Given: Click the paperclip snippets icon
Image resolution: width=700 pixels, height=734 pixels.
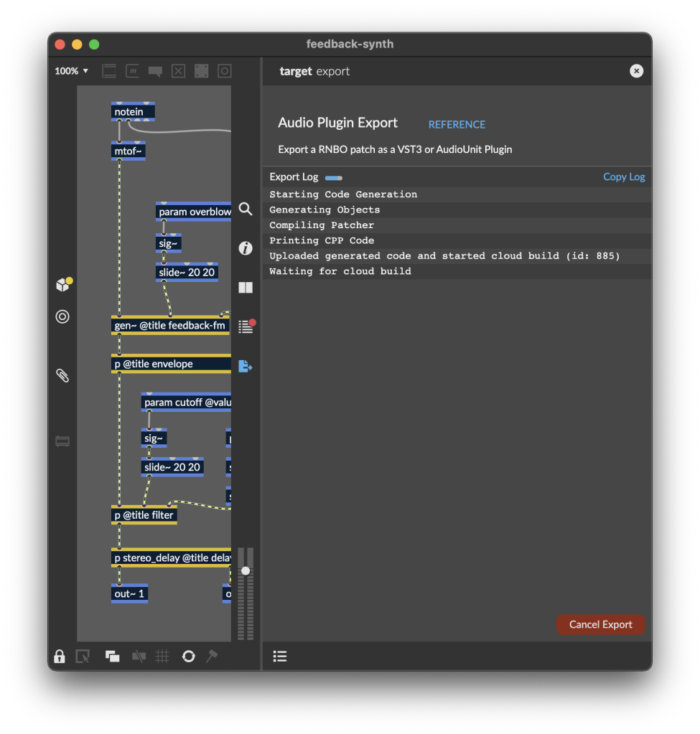Looking at the screenshot, I should (63, 375).
